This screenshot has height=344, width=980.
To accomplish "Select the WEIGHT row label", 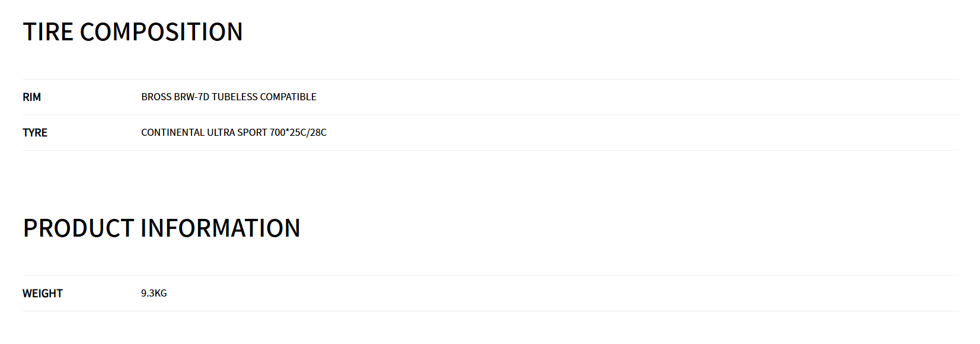I will pos(43,294).
